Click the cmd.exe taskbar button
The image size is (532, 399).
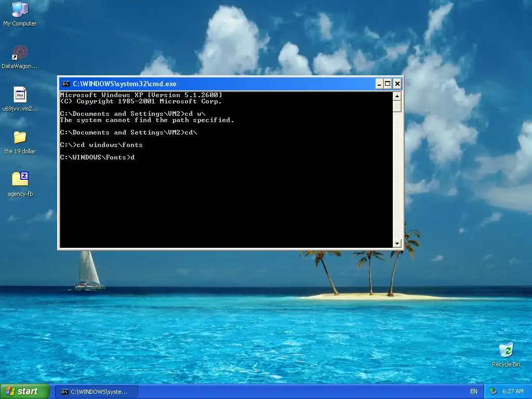(x=96, y=392)
